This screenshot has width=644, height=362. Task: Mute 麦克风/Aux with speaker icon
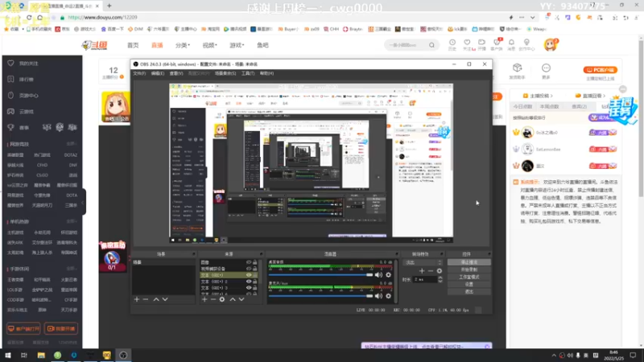click(378, 296)
